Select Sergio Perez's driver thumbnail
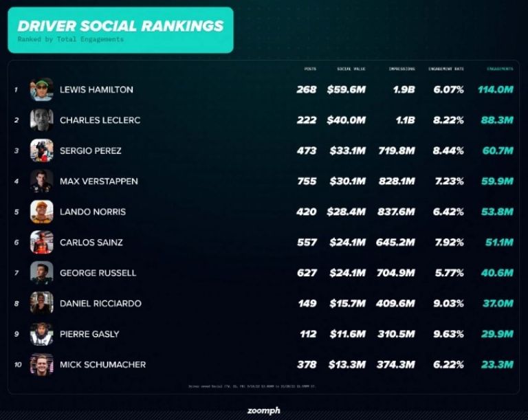Screen dimensions: 528x420 click(42, 151)
